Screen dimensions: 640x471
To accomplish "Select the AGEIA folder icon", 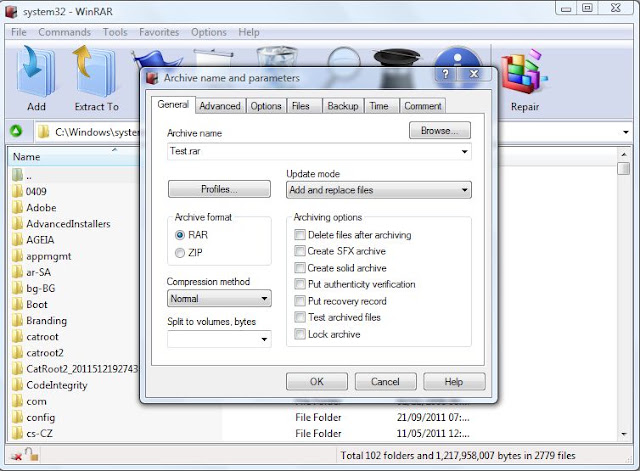I will [17, 240].
